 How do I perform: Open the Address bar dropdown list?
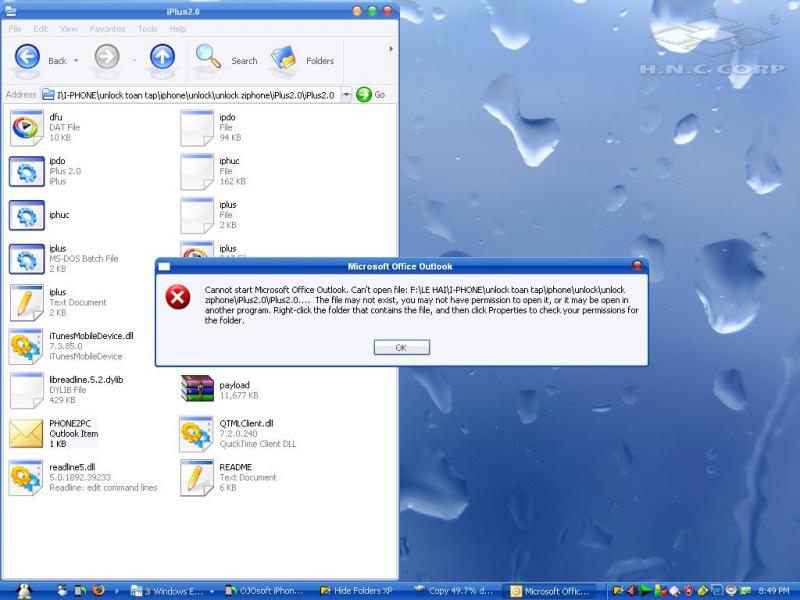point(346,94)
